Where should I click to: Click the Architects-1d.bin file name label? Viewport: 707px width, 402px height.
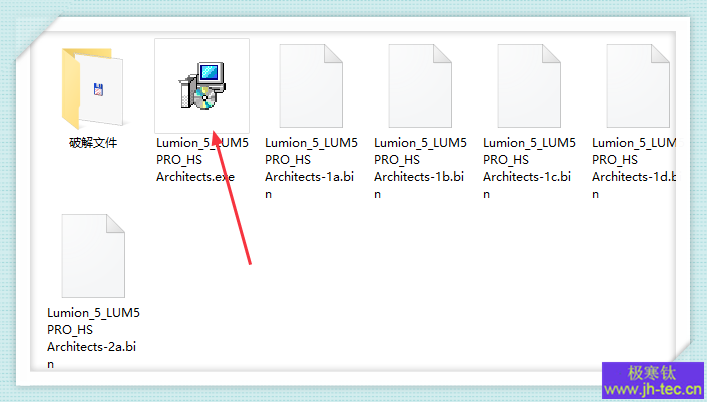pos(634,168)
